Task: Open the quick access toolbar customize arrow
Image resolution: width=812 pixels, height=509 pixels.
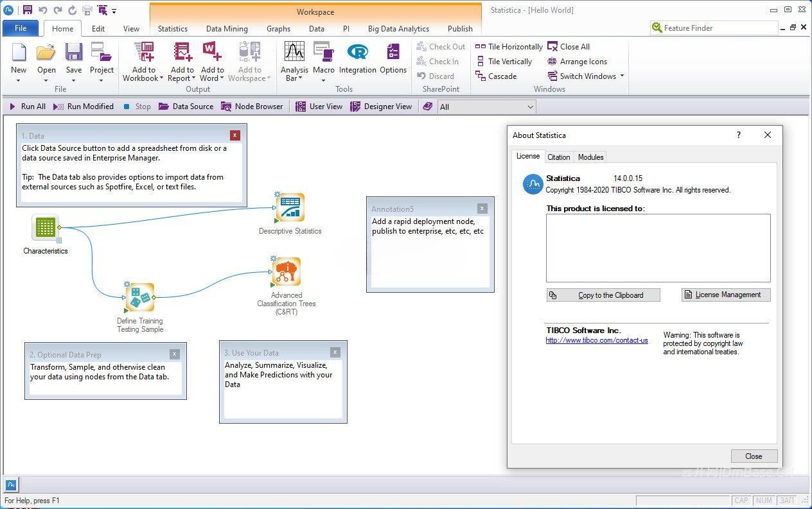Action: tap(114, 11)
